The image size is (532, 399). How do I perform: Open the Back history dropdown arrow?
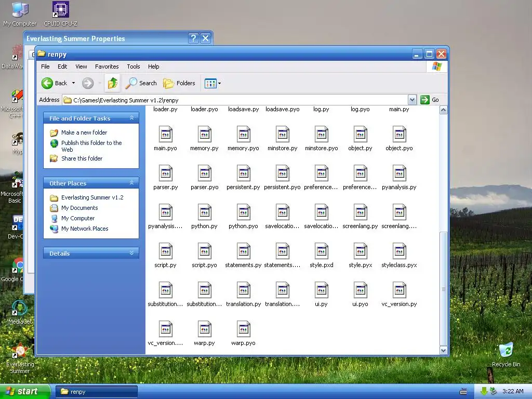pos(73,83)
